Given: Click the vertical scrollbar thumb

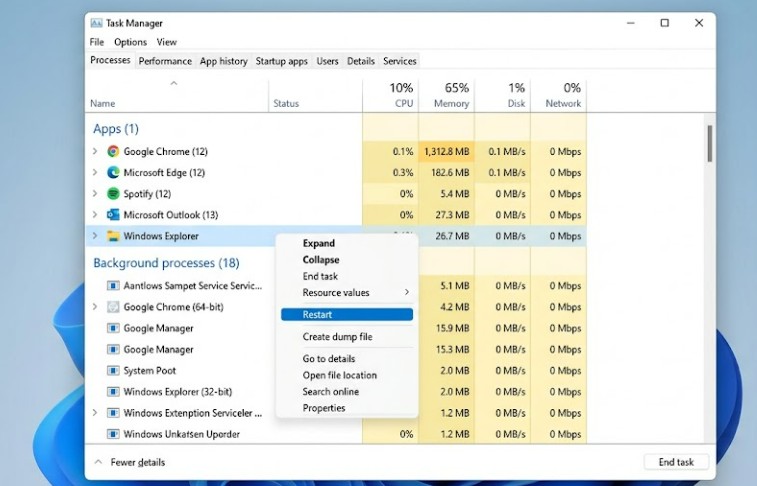Looking at the screenshot, I should pos(710,143).
